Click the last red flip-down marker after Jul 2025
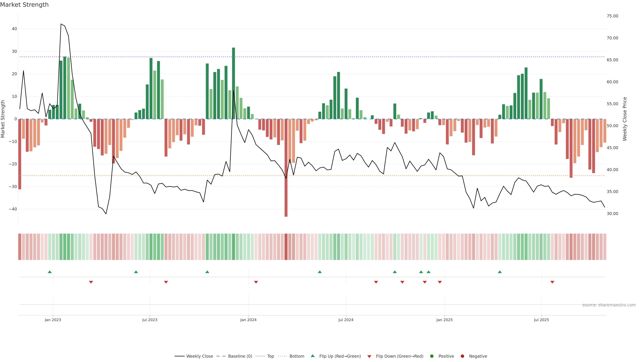This screenshot has width=644, height=362. coord(552,282)
